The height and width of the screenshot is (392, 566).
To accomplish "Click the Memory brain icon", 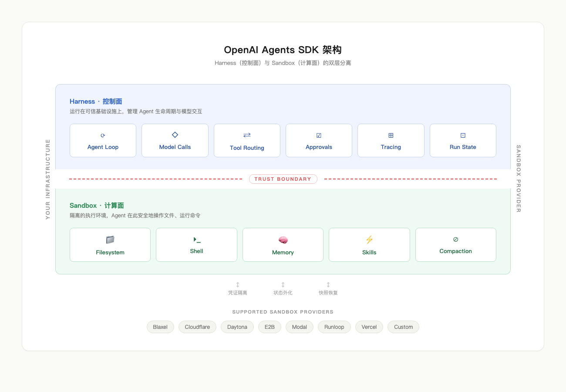I will [283, 240].
